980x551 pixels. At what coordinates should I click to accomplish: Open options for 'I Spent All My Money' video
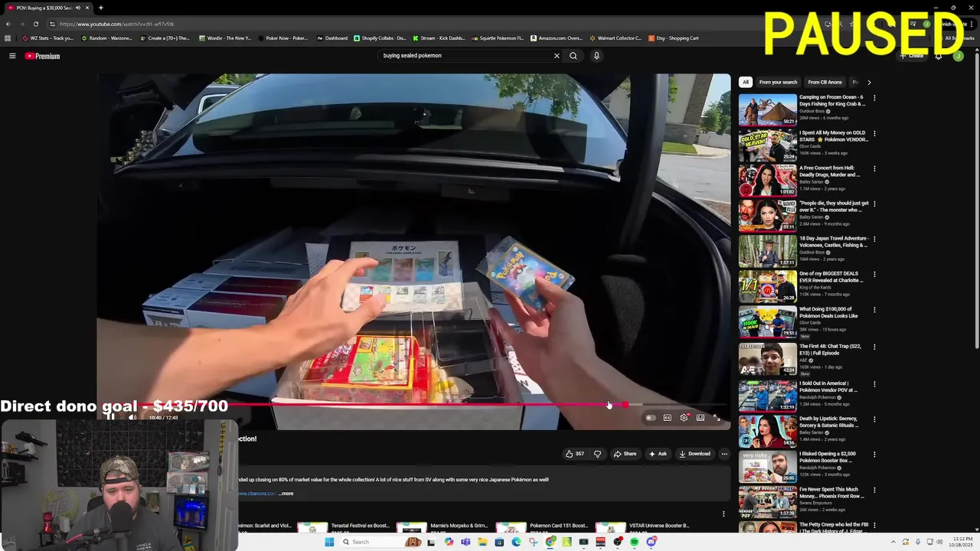click(x=874, y=133)
